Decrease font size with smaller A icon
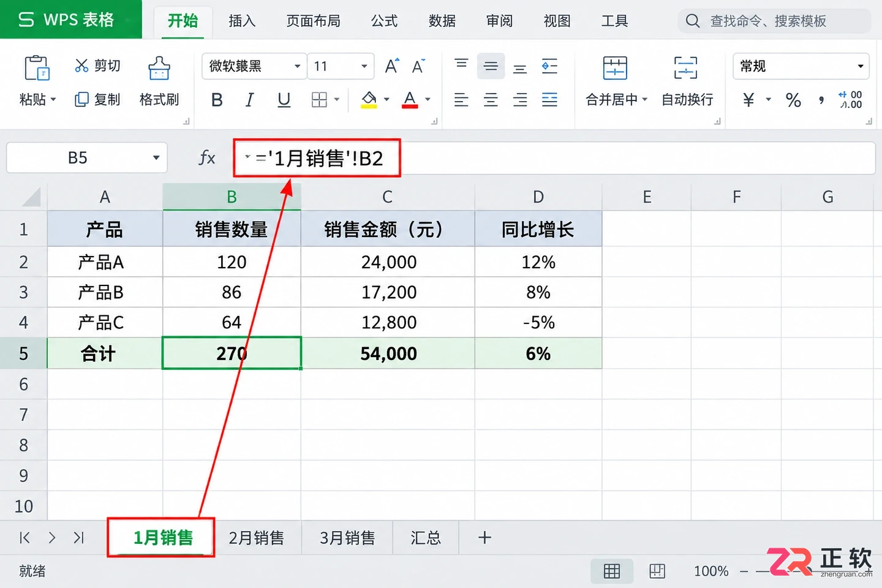Image resolution: width=882 pixels, height=588 pixels. click(419, 66)
